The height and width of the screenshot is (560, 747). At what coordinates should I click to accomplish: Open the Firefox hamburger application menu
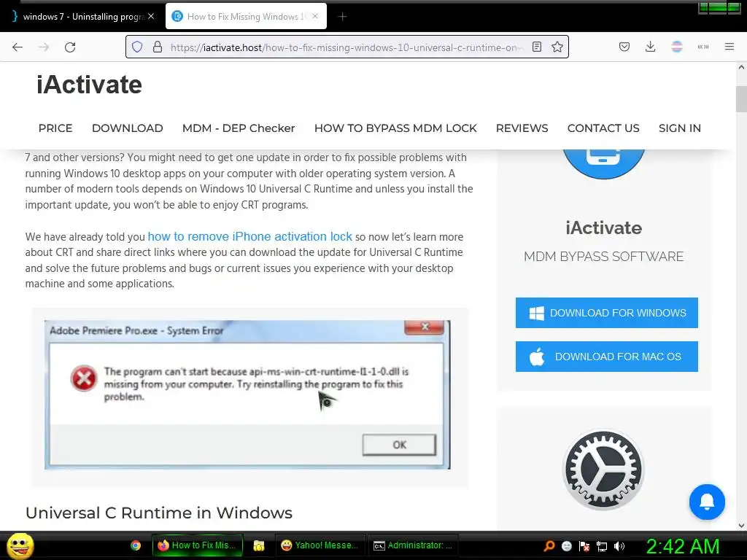729,47
